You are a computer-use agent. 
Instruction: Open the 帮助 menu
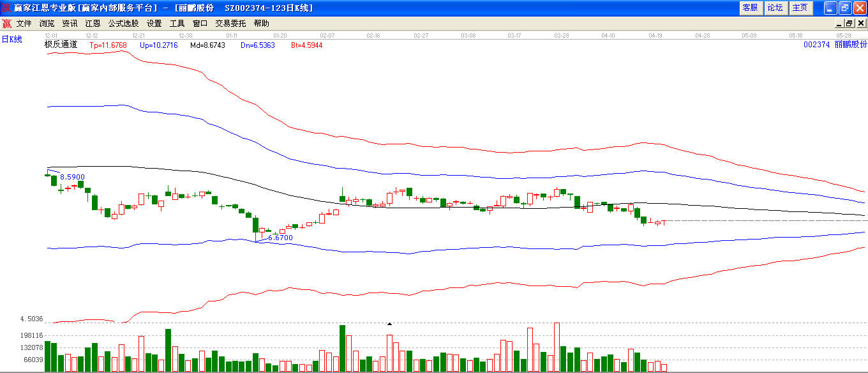[262, 24]
